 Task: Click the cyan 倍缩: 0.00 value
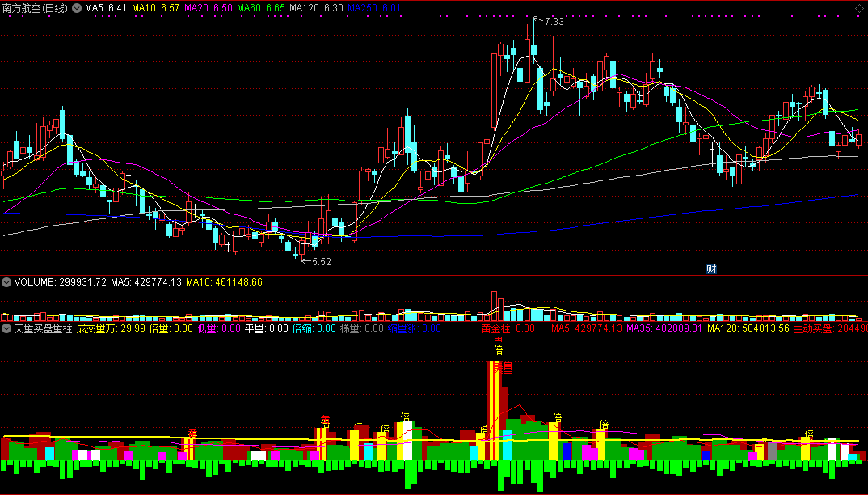pos(314,328)
